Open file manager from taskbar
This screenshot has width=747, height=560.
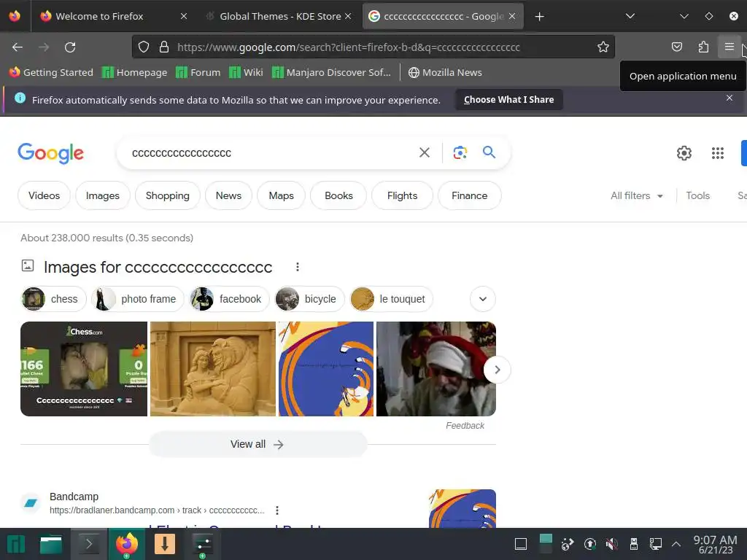[x=51, y=544]
